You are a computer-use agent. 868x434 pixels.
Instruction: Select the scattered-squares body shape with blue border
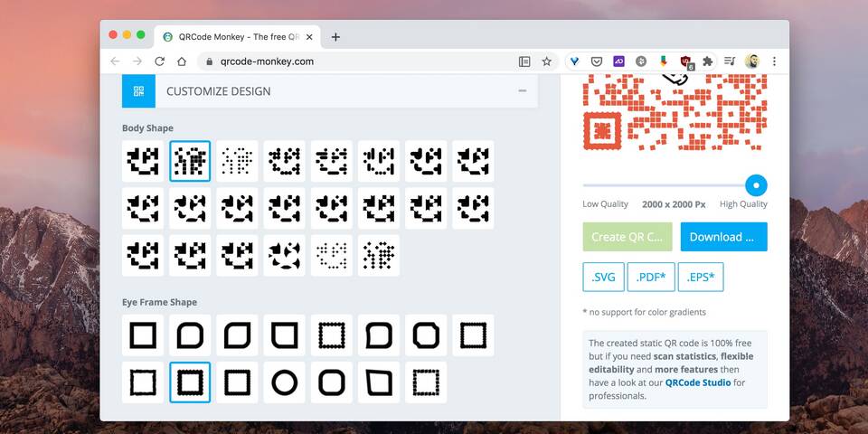point(190,161)
